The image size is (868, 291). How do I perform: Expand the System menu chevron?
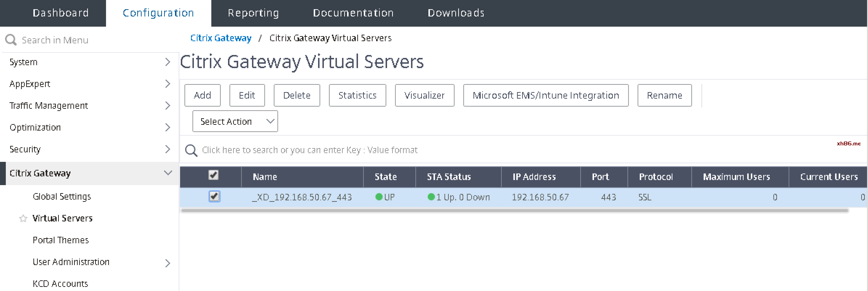[x=168, y=62]
